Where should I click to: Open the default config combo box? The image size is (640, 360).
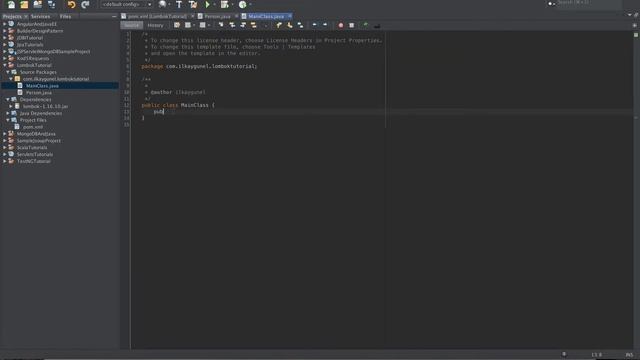pos(127,4)
